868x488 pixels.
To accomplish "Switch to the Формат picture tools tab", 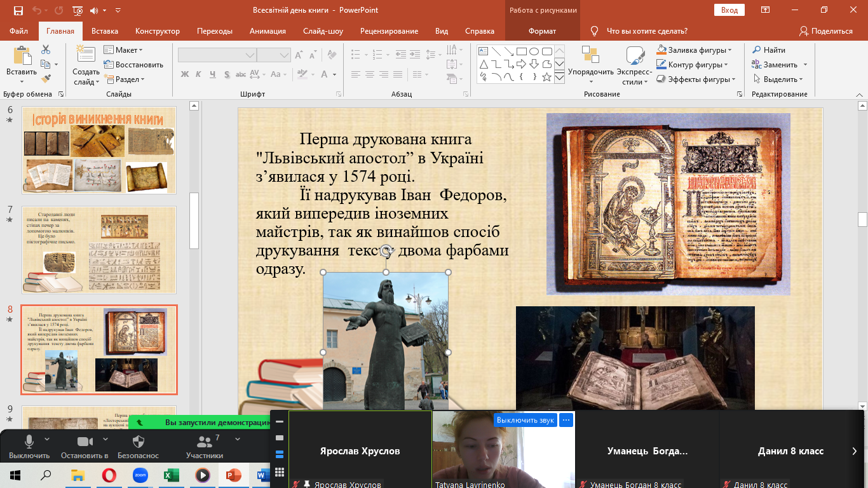I will pyautogui.click(x=542, y=31).
